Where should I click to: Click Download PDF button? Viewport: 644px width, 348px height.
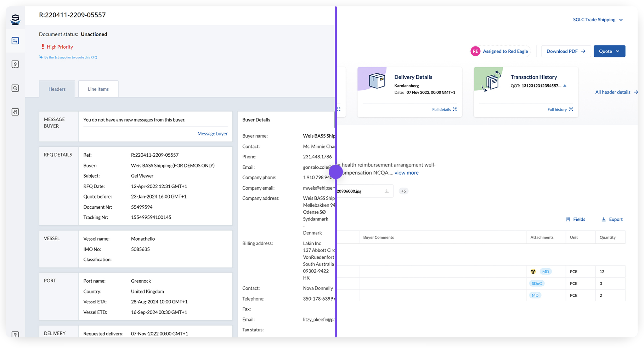tap(566, 51)
